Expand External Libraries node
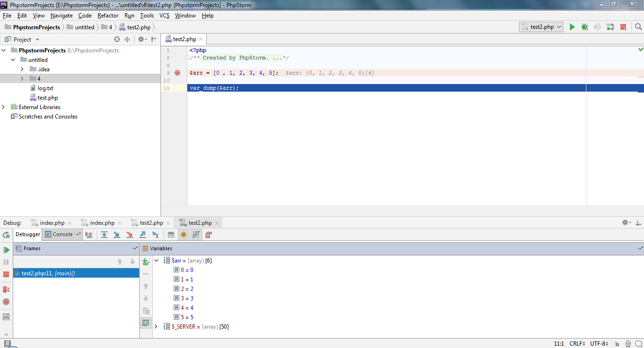This screenshot has height=348, width=644. [4, 107]
